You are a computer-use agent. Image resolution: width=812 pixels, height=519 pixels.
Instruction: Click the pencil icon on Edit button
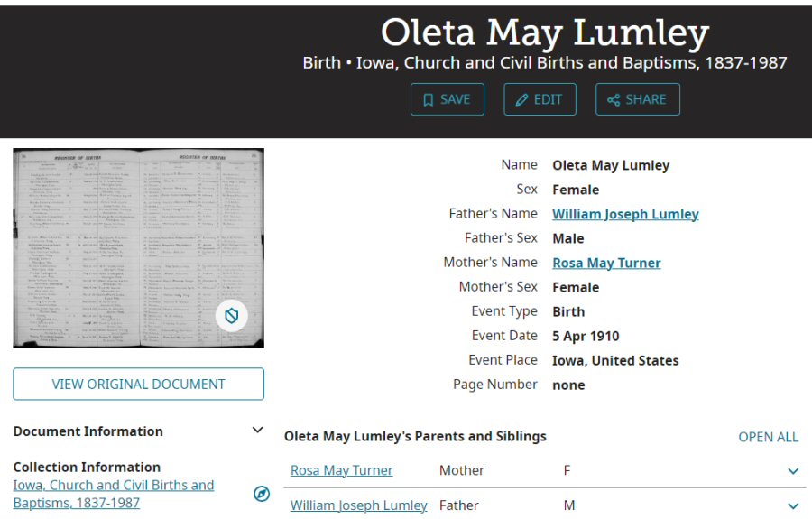coord(521,100)
